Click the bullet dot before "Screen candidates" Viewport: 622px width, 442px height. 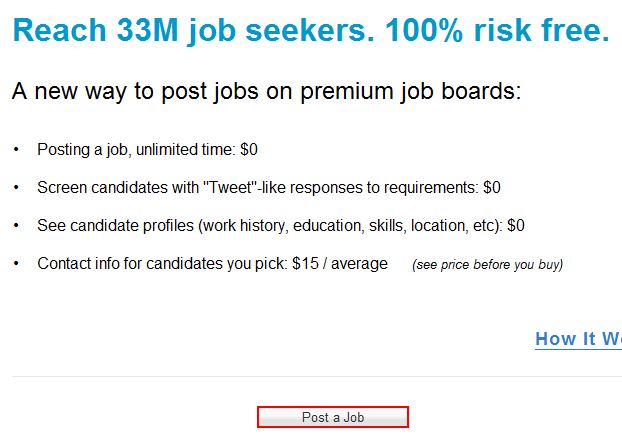16,188
